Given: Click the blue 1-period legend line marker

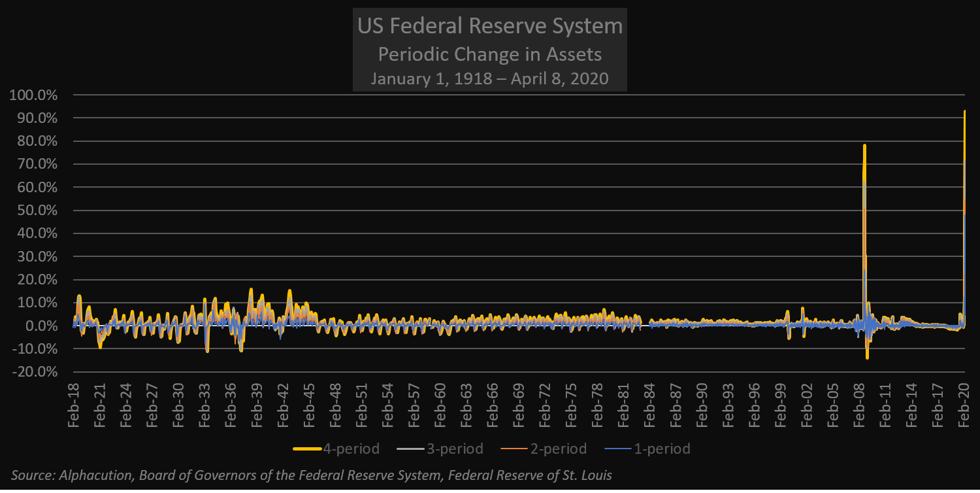Looking at the screenshot, I should pyautogui.click(x=619, y=449).
